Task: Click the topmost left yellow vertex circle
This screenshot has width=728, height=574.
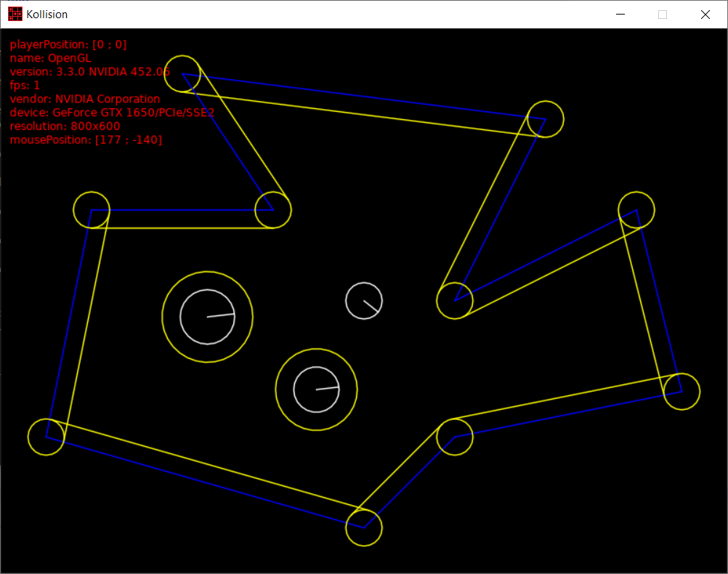Action: point(182,73)
